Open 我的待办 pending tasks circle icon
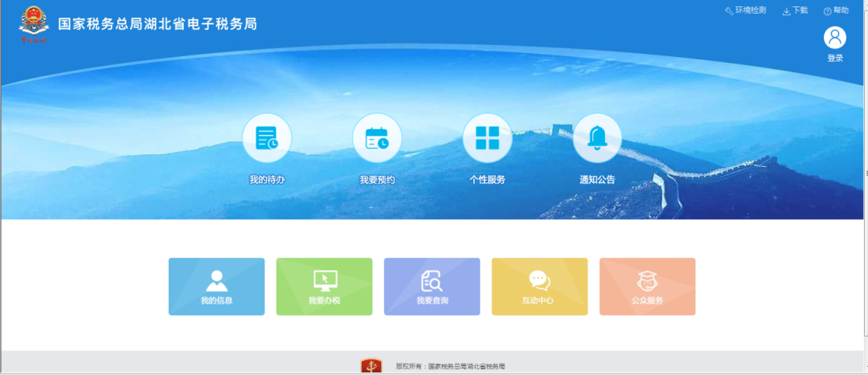This screenshot has width=868, height=375. pos(267,138)
